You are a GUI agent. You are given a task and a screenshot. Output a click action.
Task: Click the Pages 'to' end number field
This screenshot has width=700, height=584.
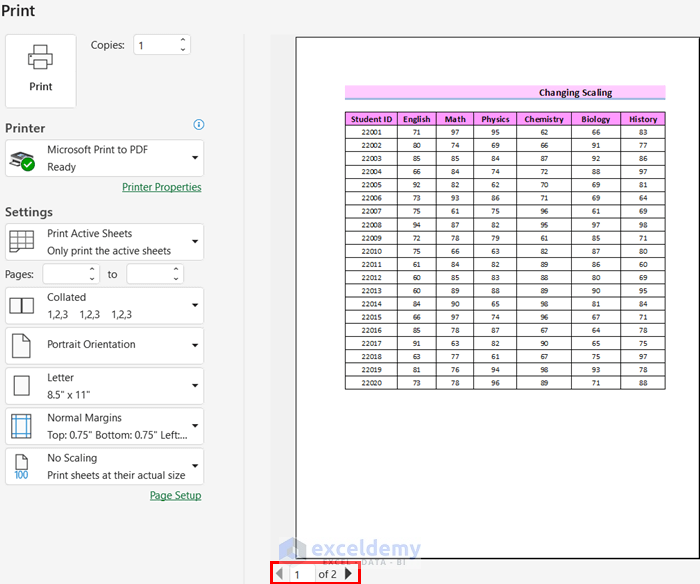[149, 274]
